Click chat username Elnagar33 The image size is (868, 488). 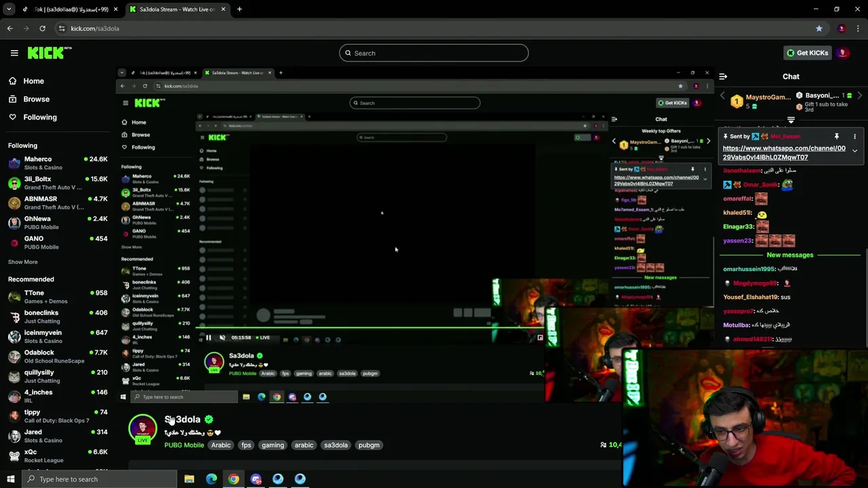[x=738, y=226]
